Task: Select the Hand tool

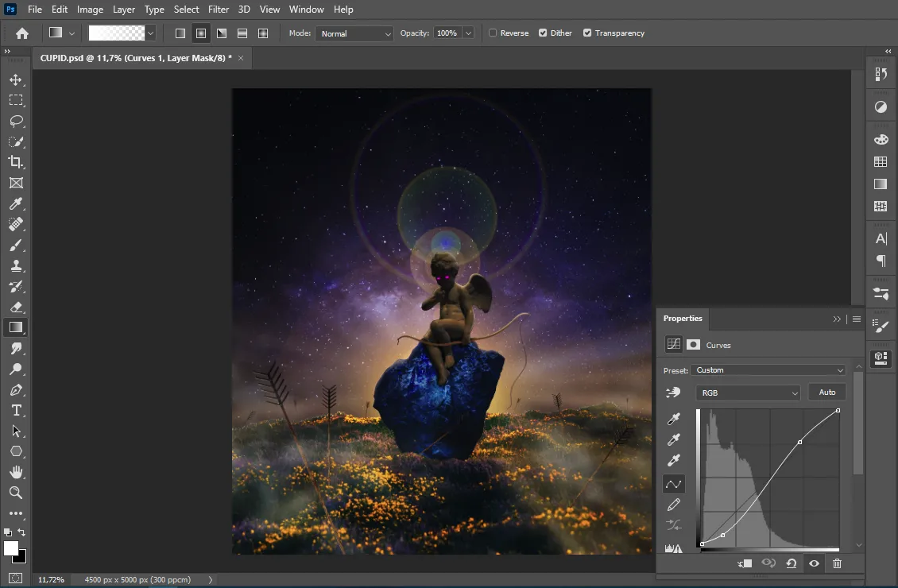Action: tap(16, 472)
